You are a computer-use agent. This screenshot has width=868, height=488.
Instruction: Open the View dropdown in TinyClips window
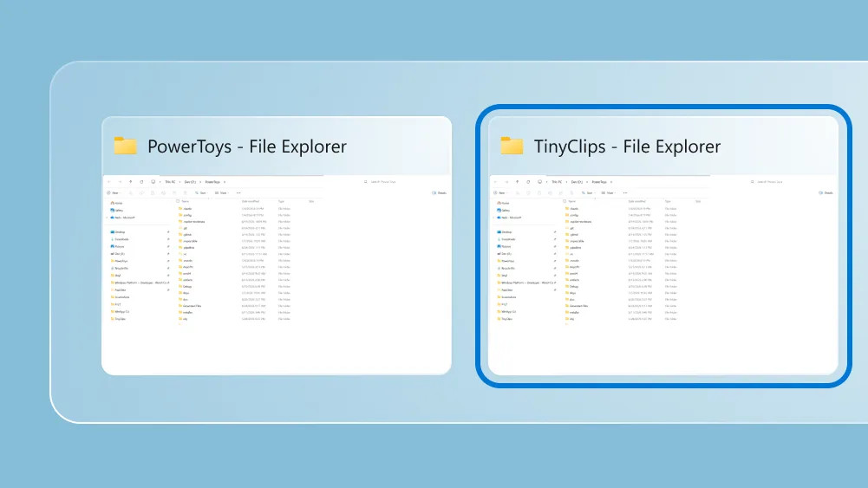(608, 193)
